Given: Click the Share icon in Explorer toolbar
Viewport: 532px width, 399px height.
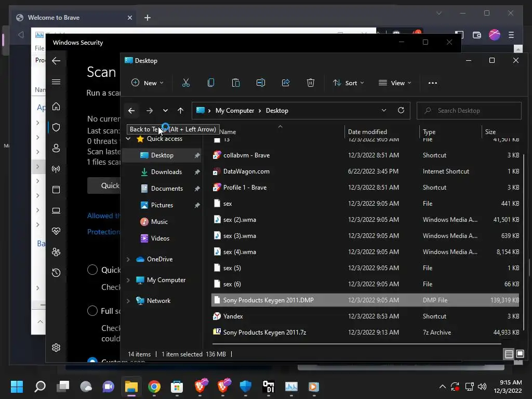Looking at the screenshot, I should tap(286, 83).
